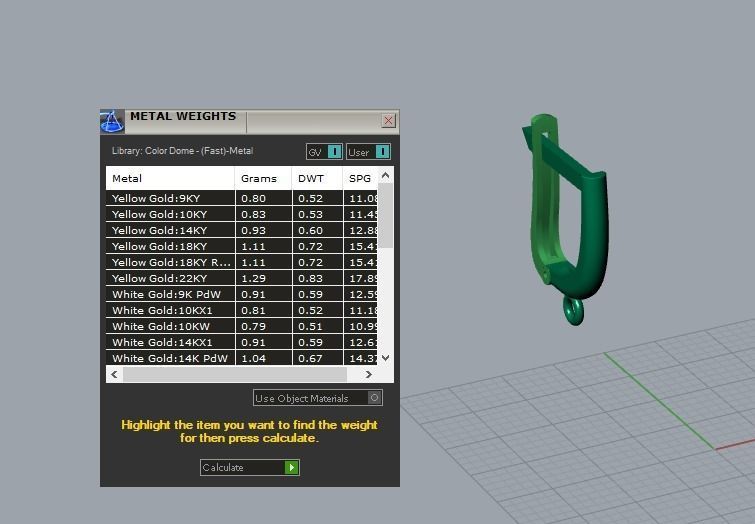Click the horizontal scrollbar thumb
Image resolution: width=755 pixels, height=524 pixels.
(x=235, y=374)
